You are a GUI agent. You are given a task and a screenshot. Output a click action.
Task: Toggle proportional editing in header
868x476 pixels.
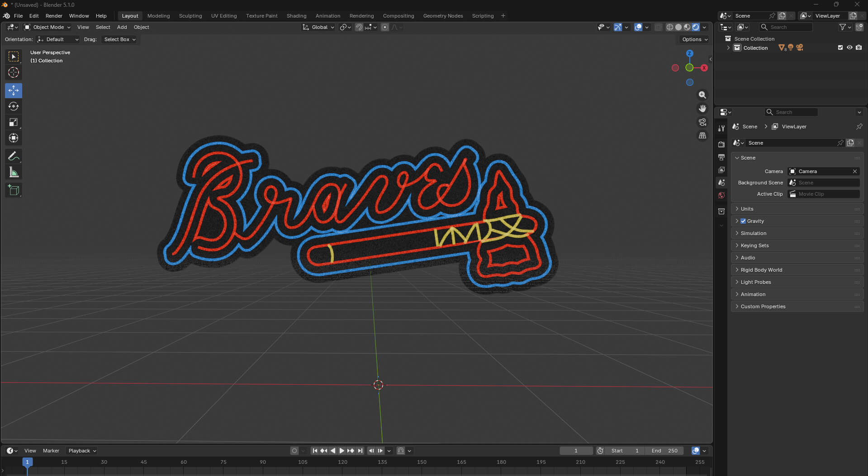click(385, 27)
